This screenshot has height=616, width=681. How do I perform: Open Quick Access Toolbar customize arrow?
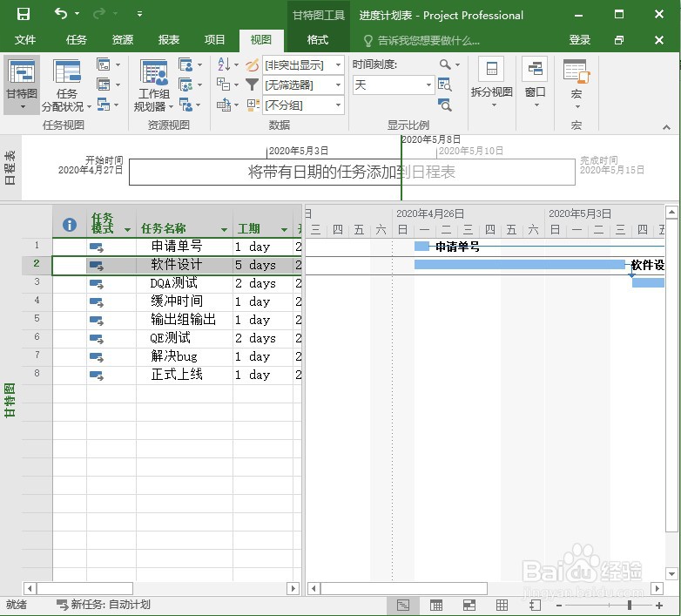click(139, 14)
